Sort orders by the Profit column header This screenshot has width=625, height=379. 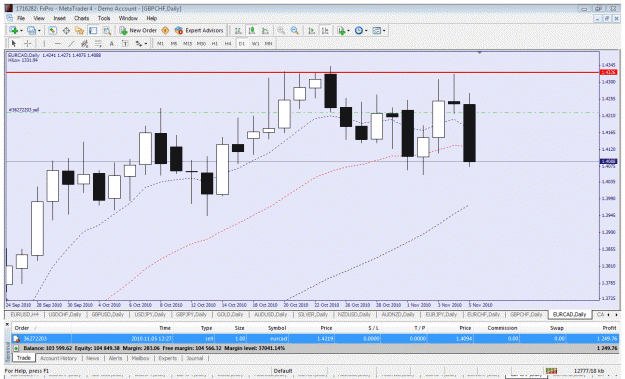[x=609, y=328]
